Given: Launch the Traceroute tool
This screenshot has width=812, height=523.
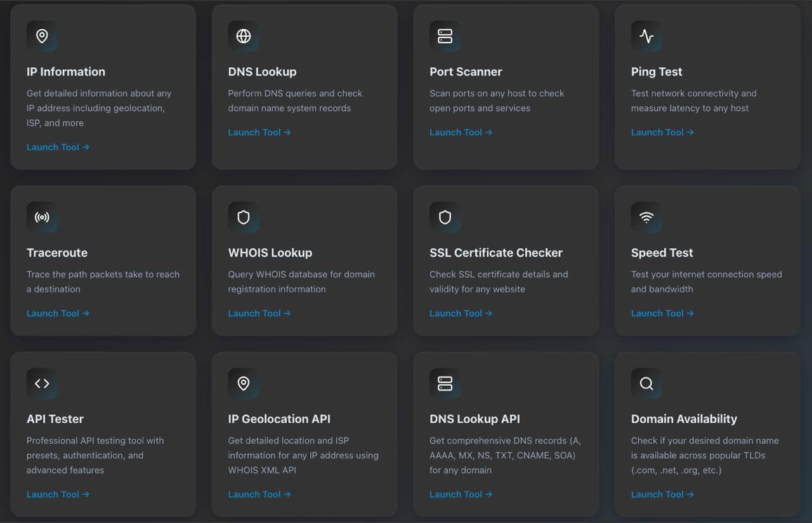Looking at the screenshot, I should (58, 313).
